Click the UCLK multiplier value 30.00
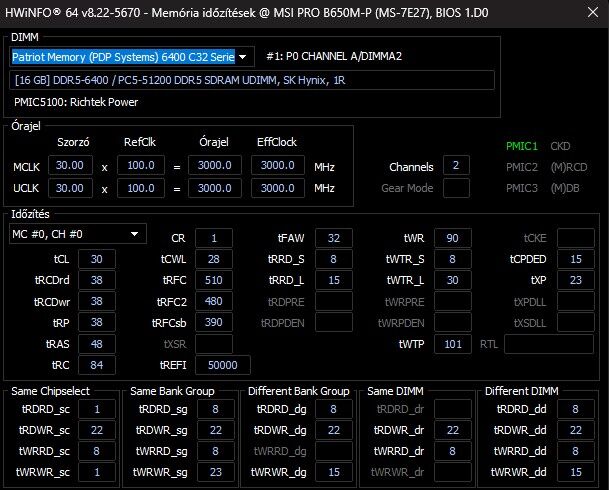This screenshot has width=609, height=490. (70, 188)
